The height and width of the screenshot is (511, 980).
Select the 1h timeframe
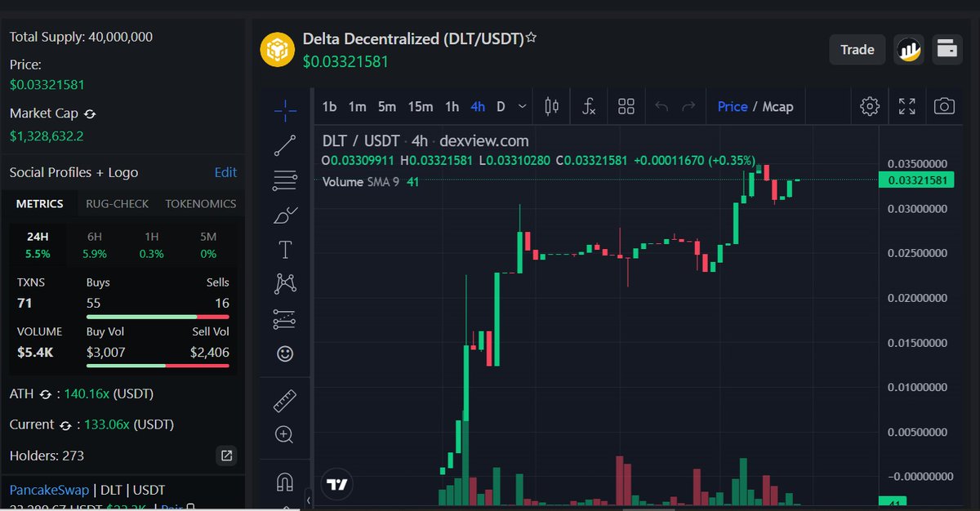(452, 106)
